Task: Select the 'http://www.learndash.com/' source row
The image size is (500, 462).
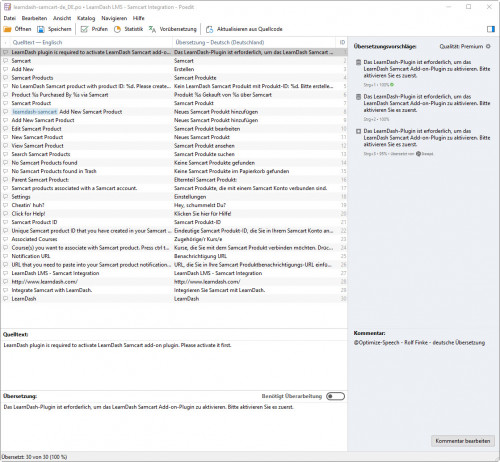Action: coord(173,282)
